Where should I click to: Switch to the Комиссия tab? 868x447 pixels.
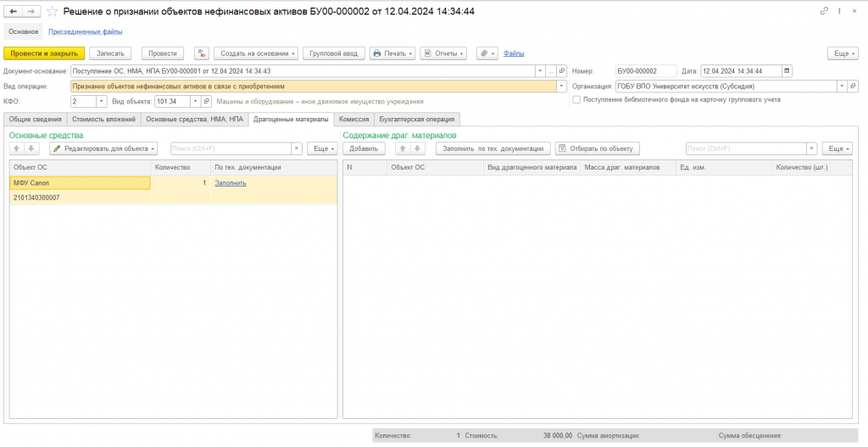354,119
